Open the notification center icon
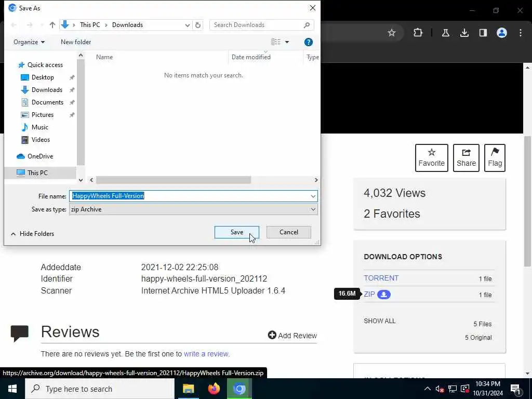532x399 pixels. (x=516, y=389)
